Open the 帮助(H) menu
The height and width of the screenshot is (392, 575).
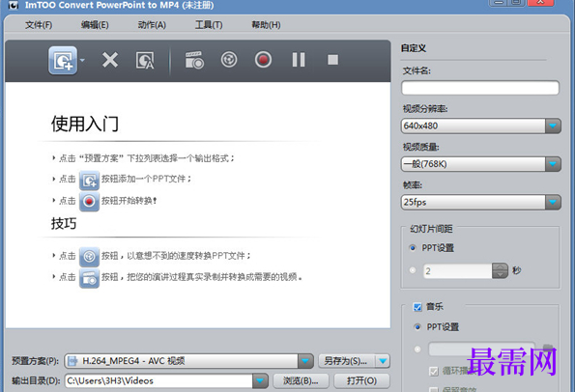pyautogui.click(x=266, y=25)
